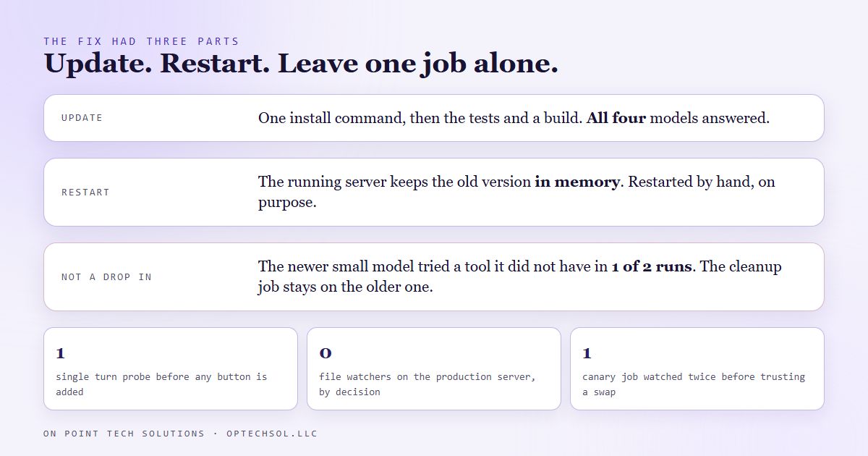The width and height of the screenshot is (868, 456).
Task: Click the bold 'in memory' phrase
Action: coord(577,182)
